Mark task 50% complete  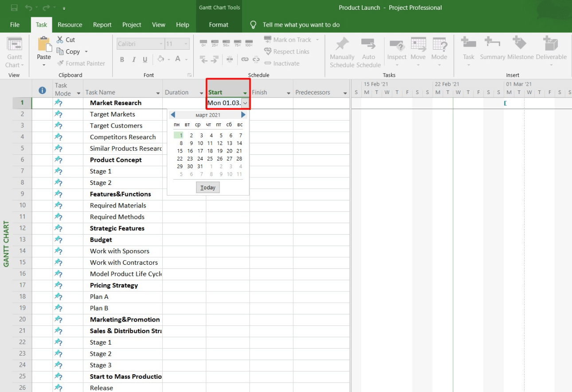[226, 43]
